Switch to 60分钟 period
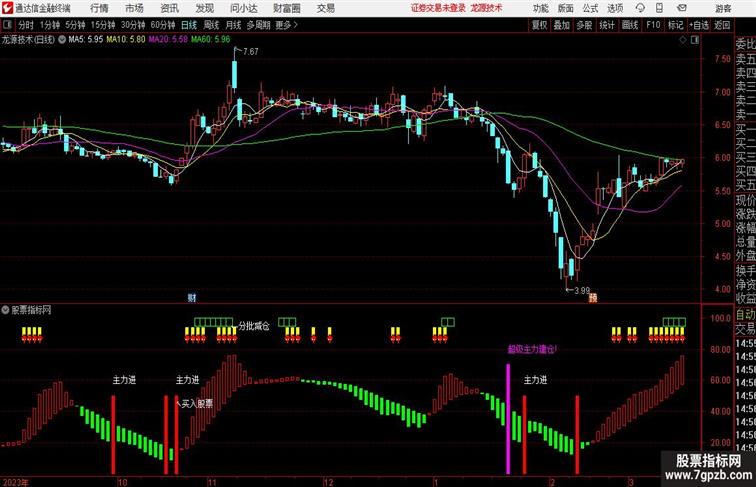This screenshot has width=756, height=487. click(x=163, y=25)
